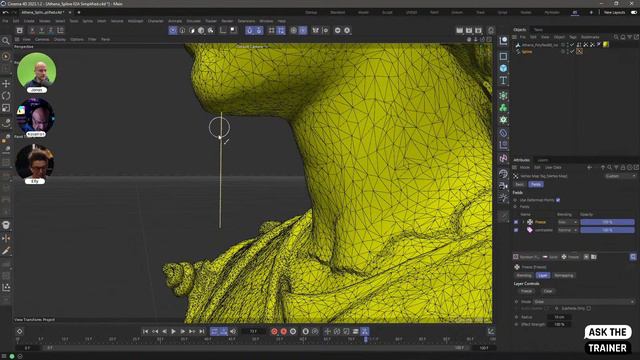The height and width of the screenshot is (360, 640).
Task: Select the Scale tool in left toolbar
Action: pos(6,108)
